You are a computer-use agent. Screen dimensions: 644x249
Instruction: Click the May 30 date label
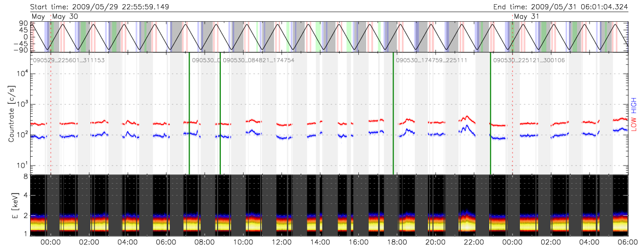tap(65, 17)
